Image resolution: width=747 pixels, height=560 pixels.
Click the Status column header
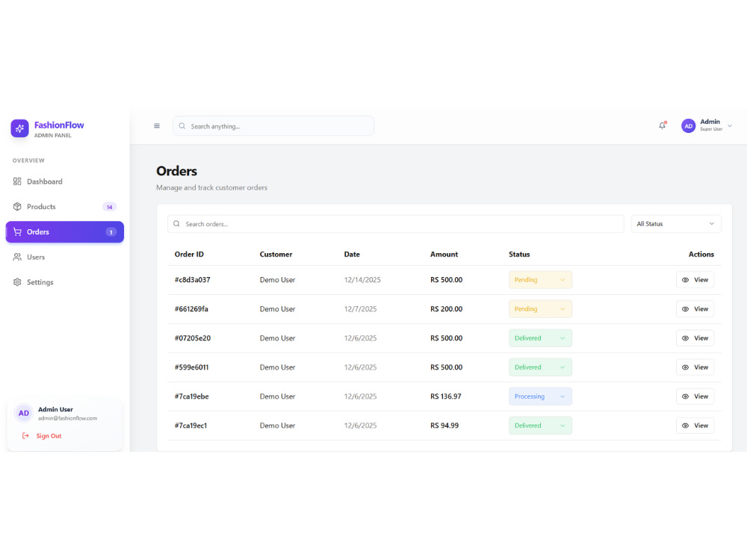pos(519,255)
